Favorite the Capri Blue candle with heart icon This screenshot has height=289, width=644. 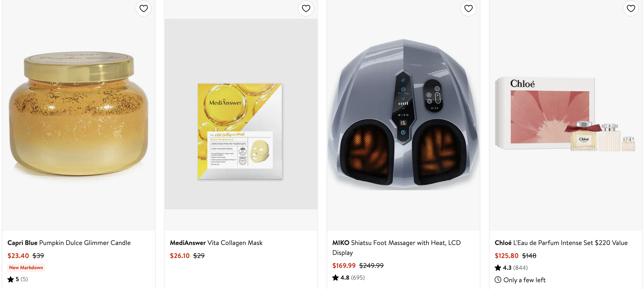(143, 9)
